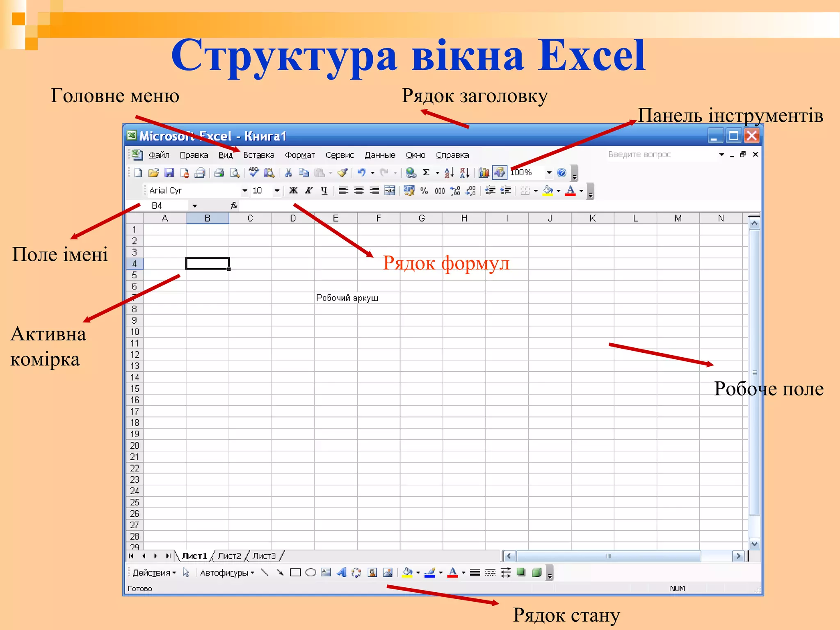Click the Fill Color paint bucket in formatting toolbar
Image resolution: width=840 pixels, height=630 pixels.
pos(548,191)
